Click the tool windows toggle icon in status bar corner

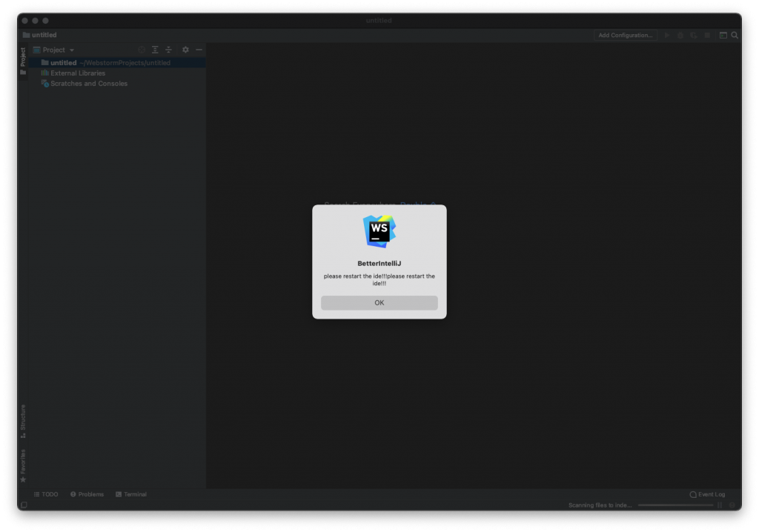pyautogui.click(x=24, y=505)
